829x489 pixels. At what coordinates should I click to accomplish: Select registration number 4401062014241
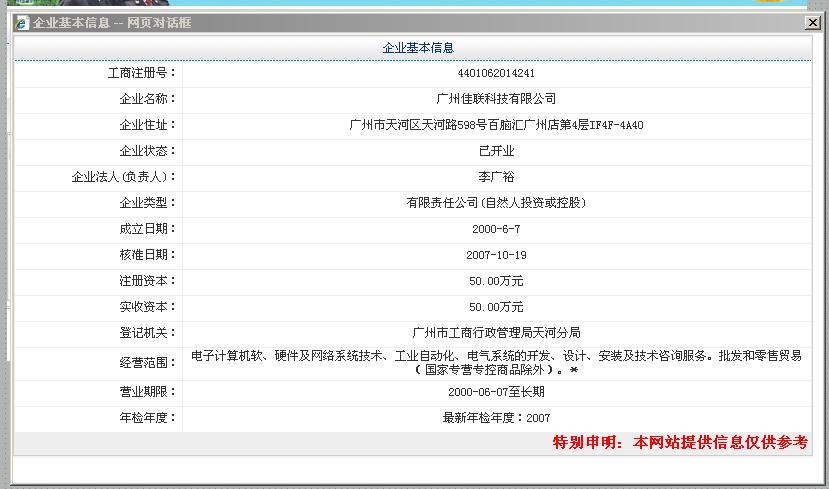[x=496, y=73]
